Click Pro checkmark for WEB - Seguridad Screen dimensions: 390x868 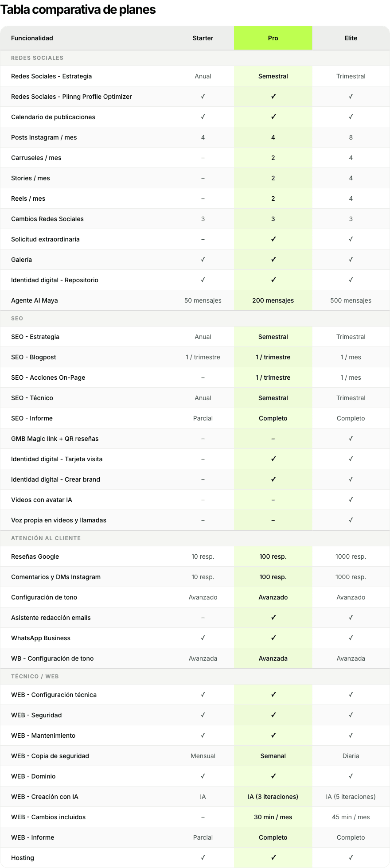tap(273, 715)
